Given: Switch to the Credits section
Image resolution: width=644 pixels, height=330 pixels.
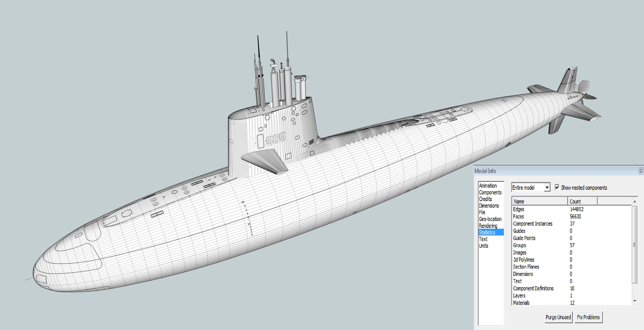Looking at the screenshot, I should point(485,199).
